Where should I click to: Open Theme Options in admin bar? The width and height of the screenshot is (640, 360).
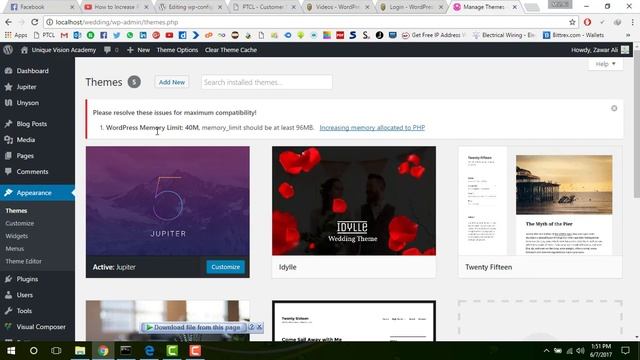(x=177, y=50)
